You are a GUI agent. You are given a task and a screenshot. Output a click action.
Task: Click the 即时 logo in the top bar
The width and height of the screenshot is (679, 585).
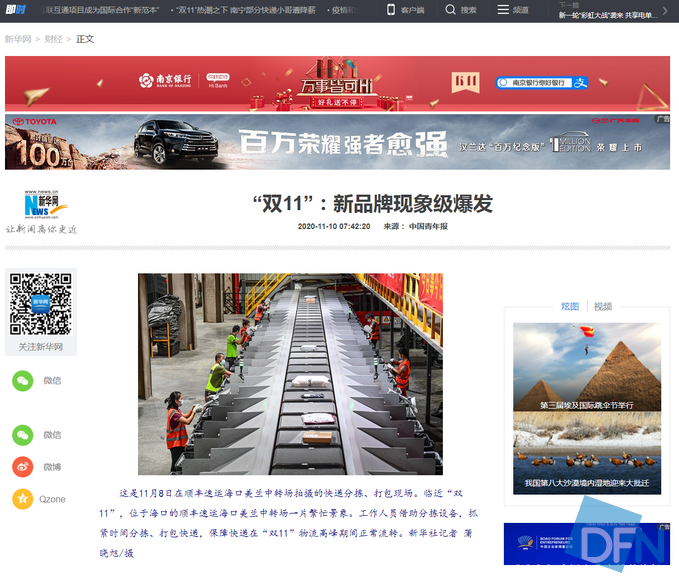pyautogui.click(x=16, y=10)
